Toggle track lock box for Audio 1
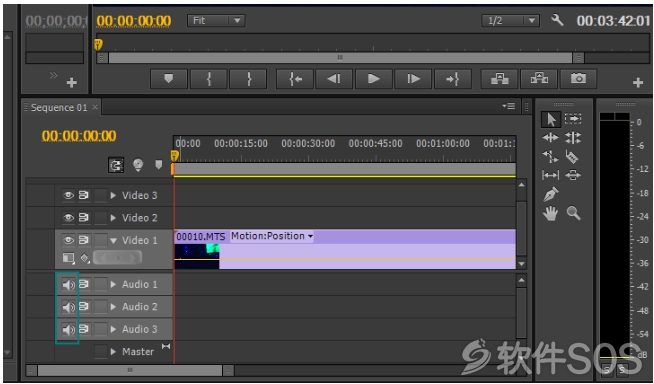This screenshot has height=384, width=654. pyautogui.click(x=101, y=284)
